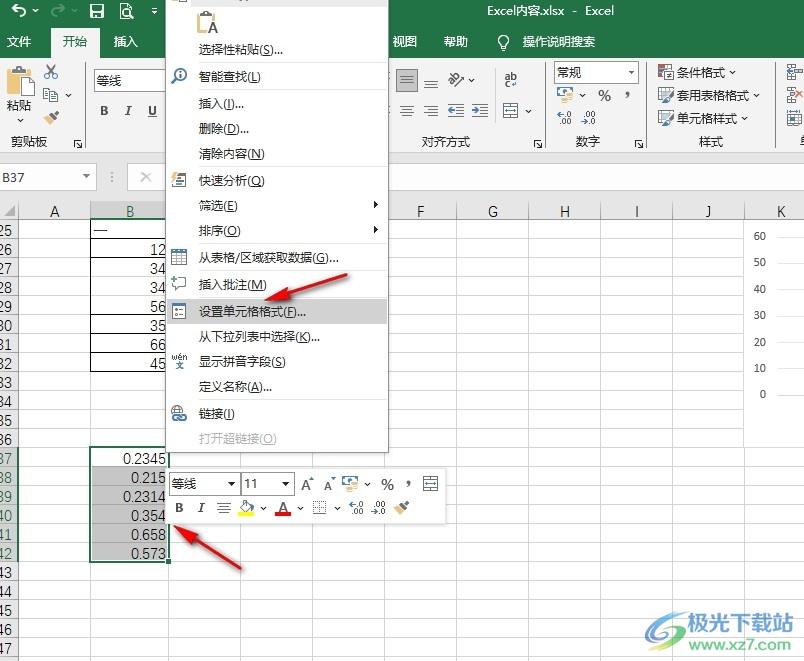
Task: Choose 智能查找(L) from the context menu
Action: coord(277,77)
